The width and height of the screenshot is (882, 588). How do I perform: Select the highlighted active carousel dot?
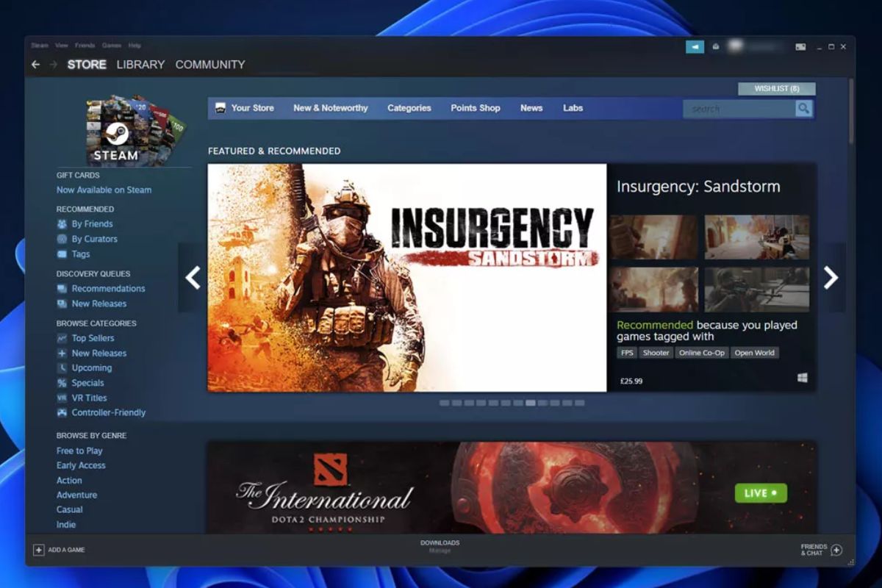(x=531, y=403)
